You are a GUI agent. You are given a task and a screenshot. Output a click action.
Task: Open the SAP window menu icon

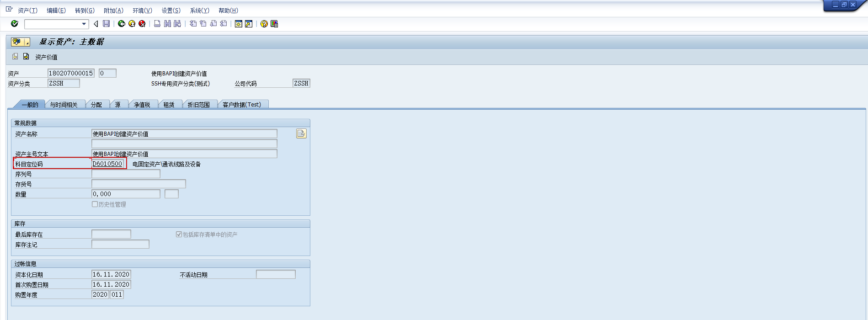pos(9,9)
